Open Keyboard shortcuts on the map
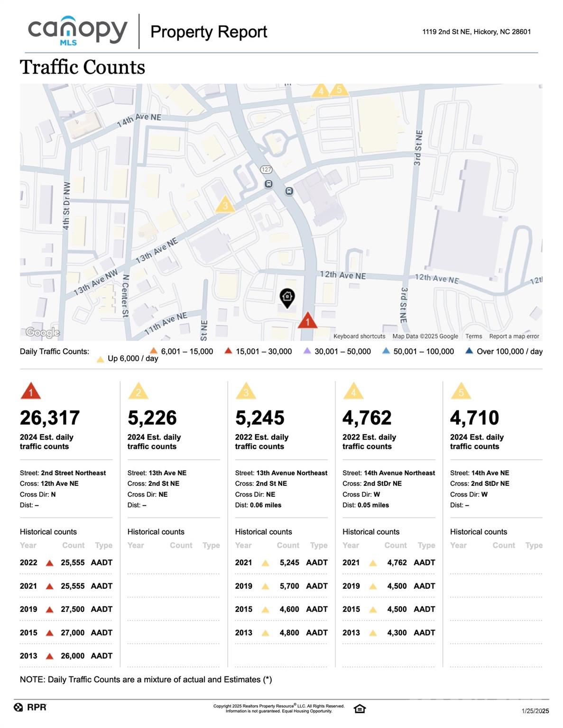The width and height of the screenshot is (563, 728). [x=359, y=336]
